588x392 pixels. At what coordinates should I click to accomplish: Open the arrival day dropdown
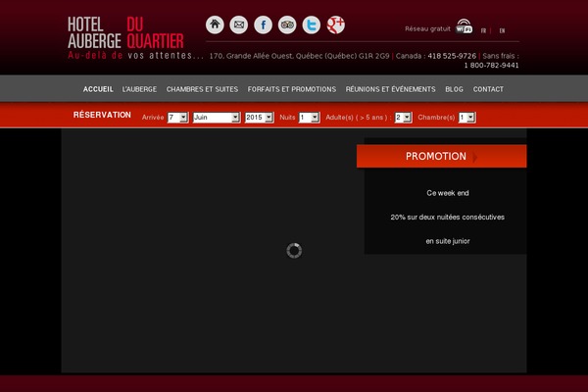177,118
